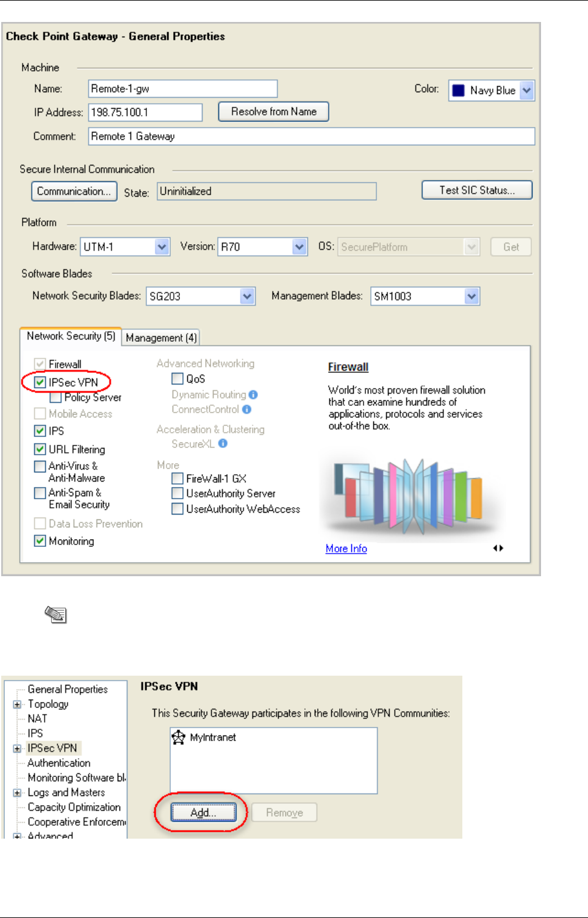The width and height of the screenshot is (588, 918).
Task: Expand the Topology tree node
Action: [17, 704]
